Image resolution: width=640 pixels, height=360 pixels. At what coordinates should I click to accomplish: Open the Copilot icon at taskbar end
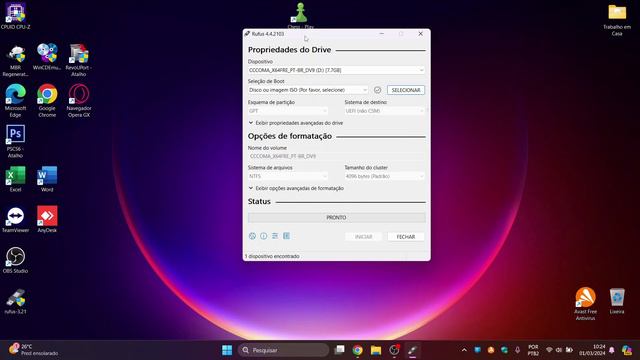tap(627, 350)
